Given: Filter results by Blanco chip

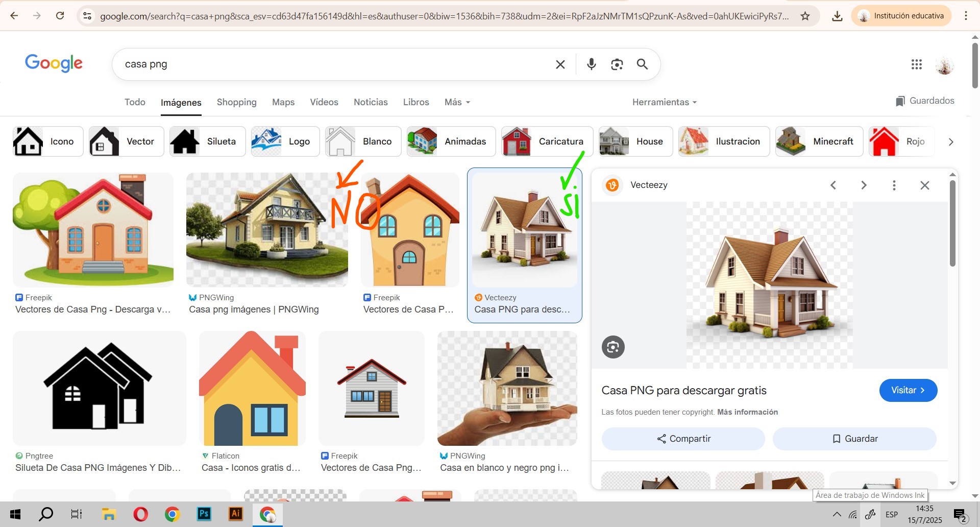Looking at the screenshot, I should point(363,141).
